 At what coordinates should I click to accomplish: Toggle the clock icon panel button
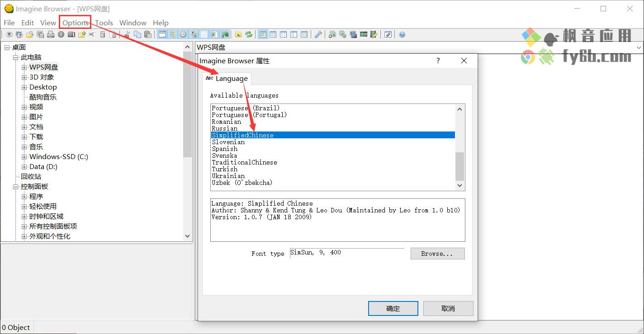pos(183,34)
